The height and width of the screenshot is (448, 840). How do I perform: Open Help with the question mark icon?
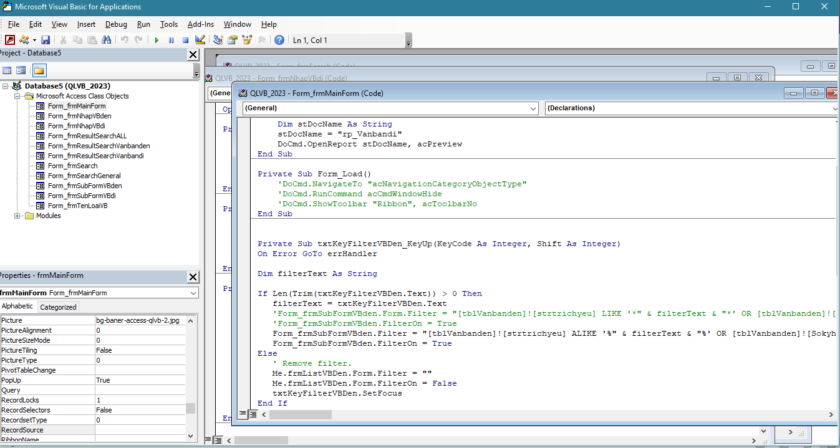(279, 40)
